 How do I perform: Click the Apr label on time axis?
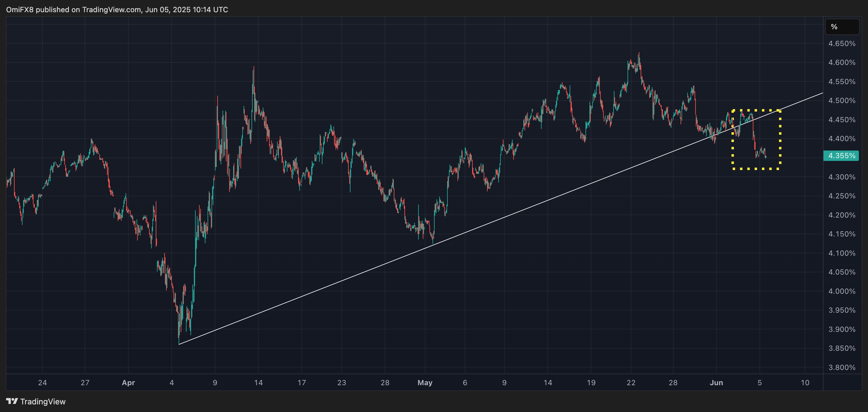[128, 383]
